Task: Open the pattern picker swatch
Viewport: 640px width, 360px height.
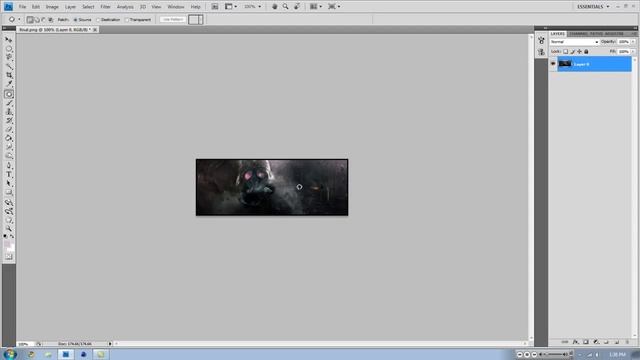Action: tap(196, 20)
